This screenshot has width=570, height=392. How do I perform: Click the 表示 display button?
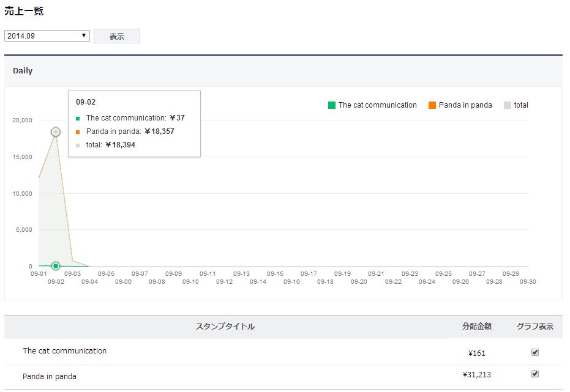pos(117,37)
